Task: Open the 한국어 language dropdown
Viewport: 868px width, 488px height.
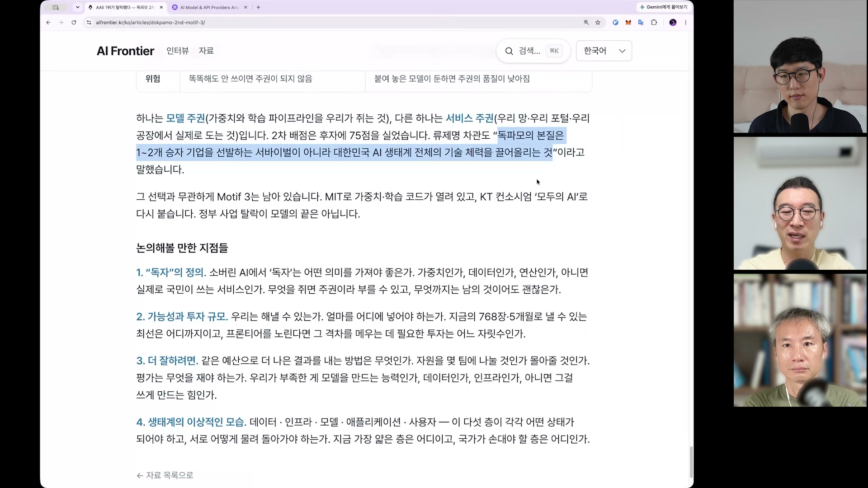Action: (x=604, y=51)
